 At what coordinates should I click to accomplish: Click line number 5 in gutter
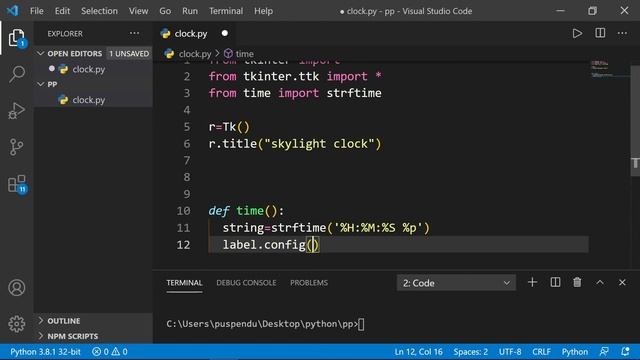coord(187,127)
